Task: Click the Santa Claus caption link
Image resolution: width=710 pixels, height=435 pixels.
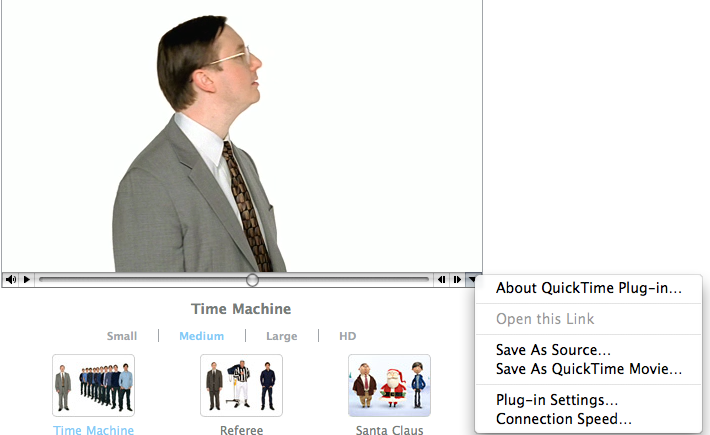Action: point(389,430)
